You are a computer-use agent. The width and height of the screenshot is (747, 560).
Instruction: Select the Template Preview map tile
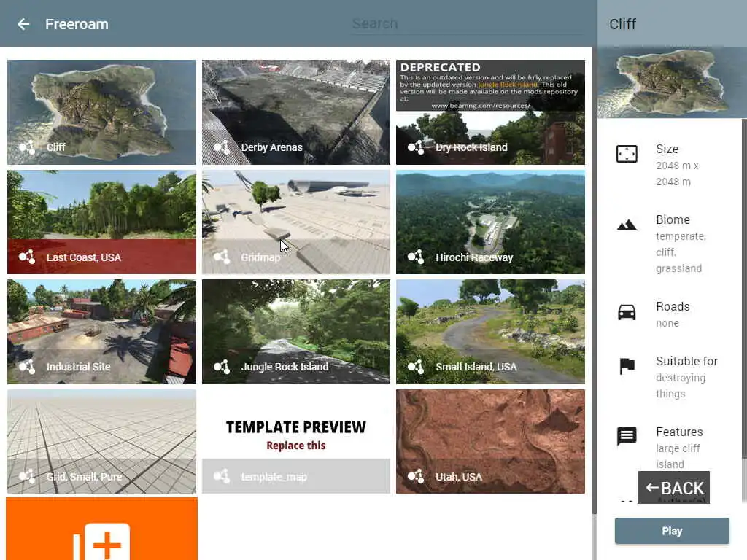point(296,441)
